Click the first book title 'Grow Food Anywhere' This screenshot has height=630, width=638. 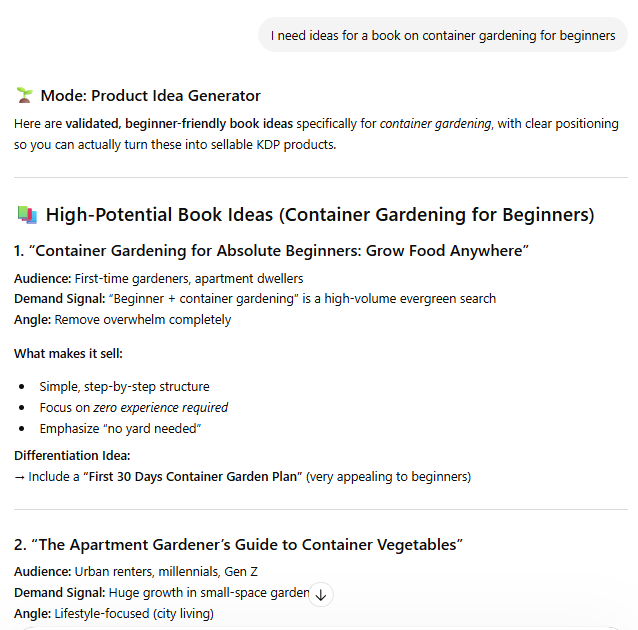(281, 250)
